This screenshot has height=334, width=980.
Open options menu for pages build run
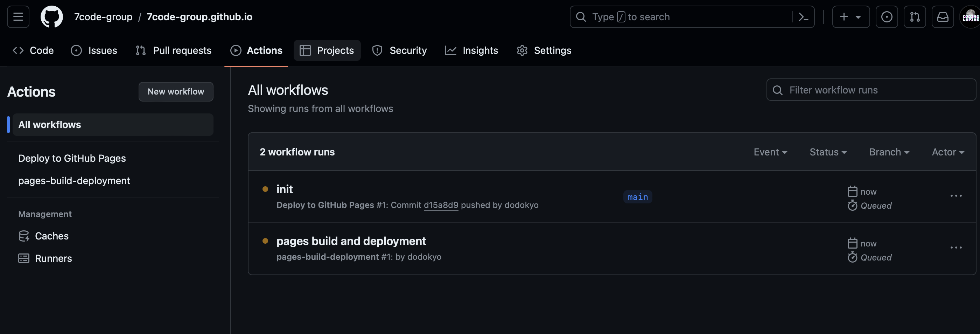click(956, 248)
